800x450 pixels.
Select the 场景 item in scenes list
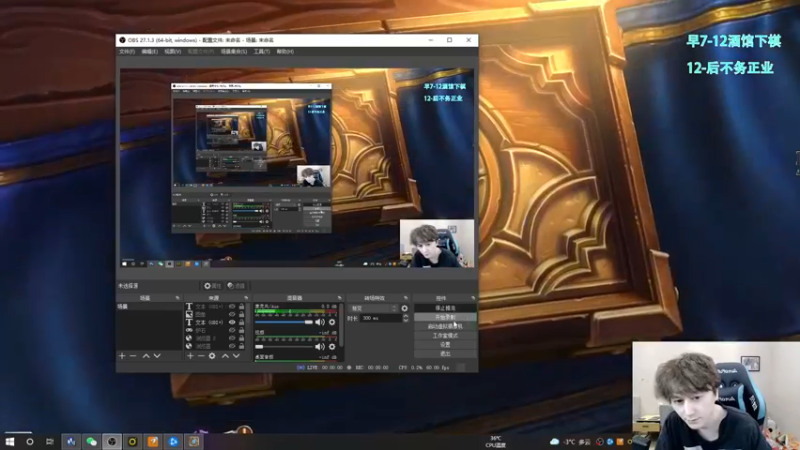point(149,307)
